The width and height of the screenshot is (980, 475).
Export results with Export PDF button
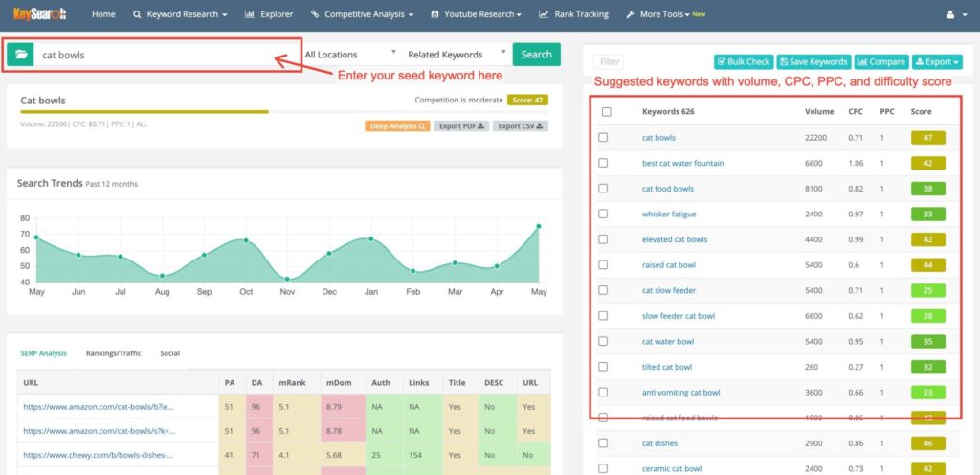(461, 125)
